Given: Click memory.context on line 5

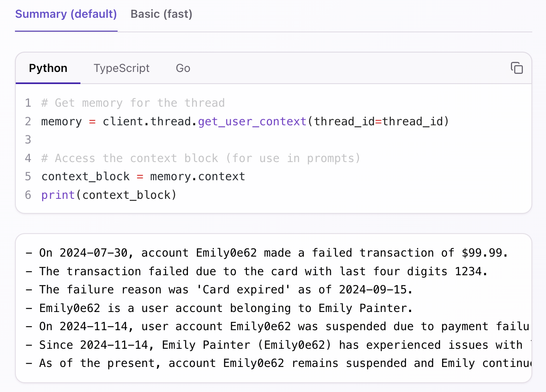Looking at the screenshot, I should click(x=198, y=177).
